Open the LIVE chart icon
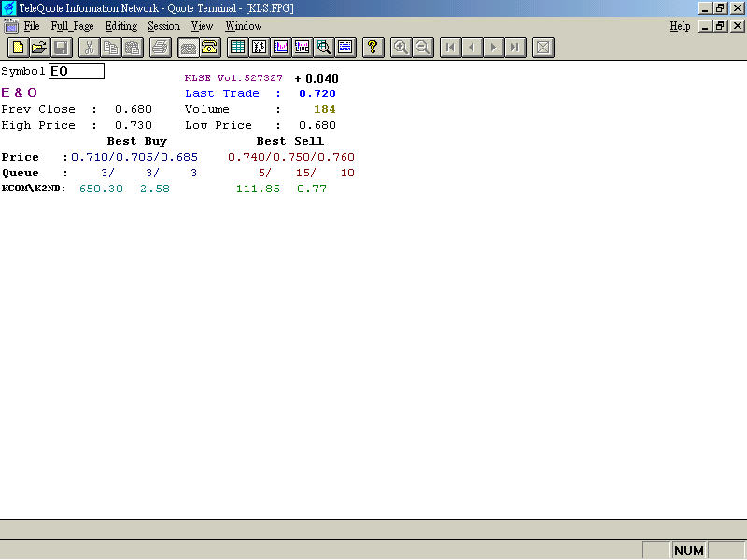The image size is (747, 560). point(302,48)
